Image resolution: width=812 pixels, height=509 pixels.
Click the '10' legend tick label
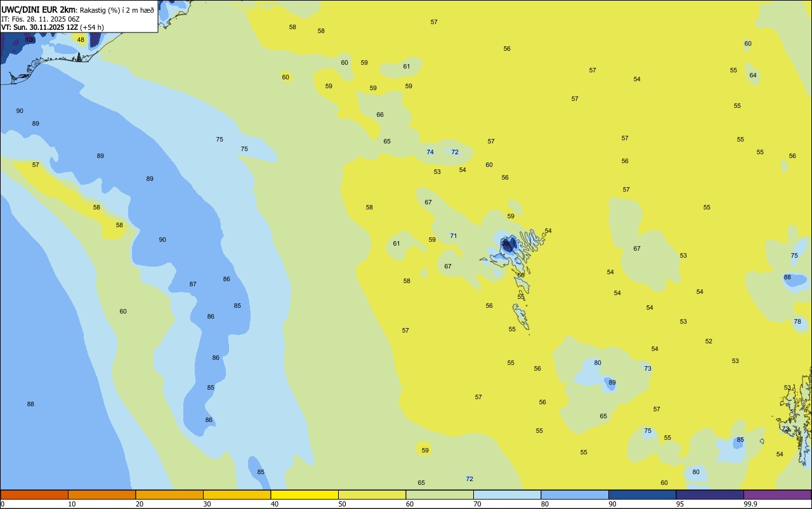click(72, 504)
